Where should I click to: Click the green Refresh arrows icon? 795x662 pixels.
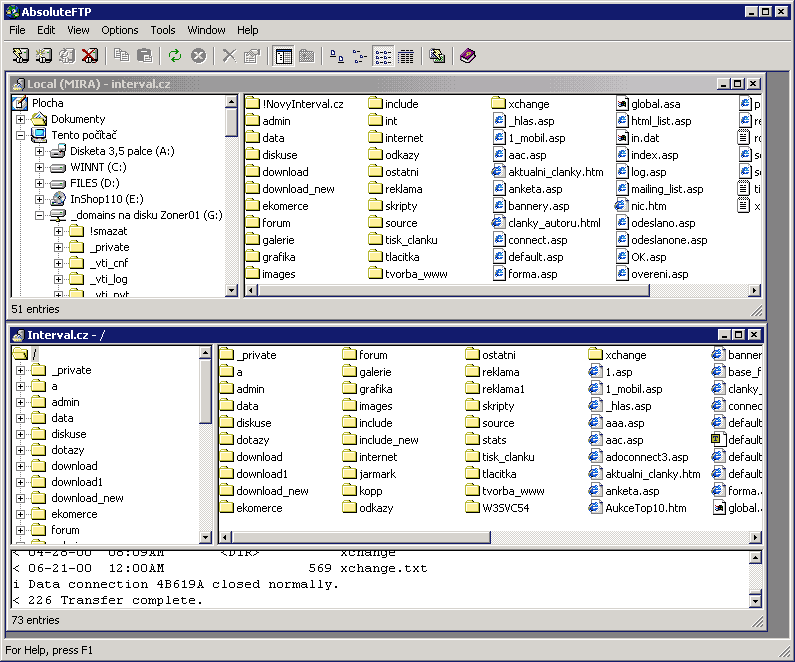click(175, 56)
